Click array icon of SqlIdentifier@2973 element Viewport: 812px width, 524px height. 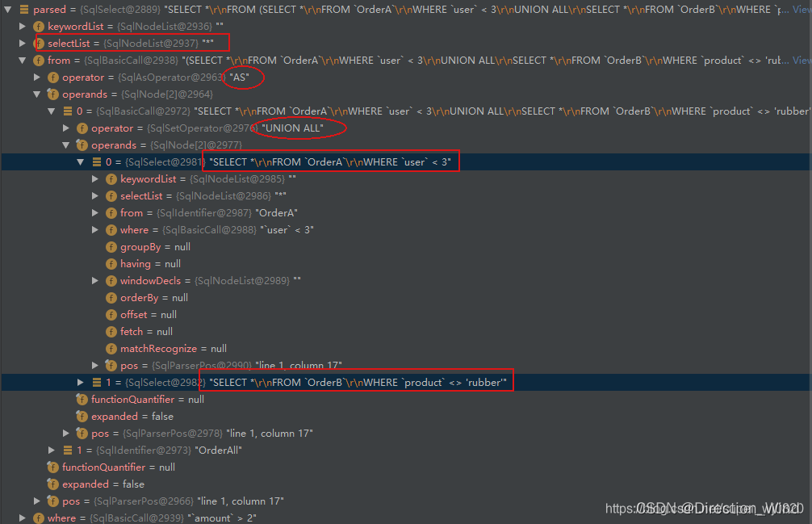pyautogui.click(x=67, y=450)
